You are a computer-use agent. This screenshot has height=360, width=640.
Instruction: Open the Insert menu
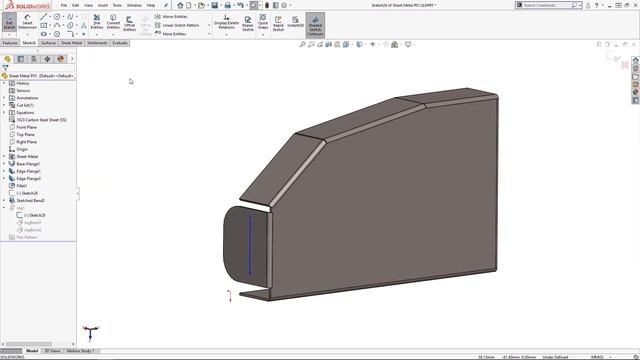[x=103, y=5]
